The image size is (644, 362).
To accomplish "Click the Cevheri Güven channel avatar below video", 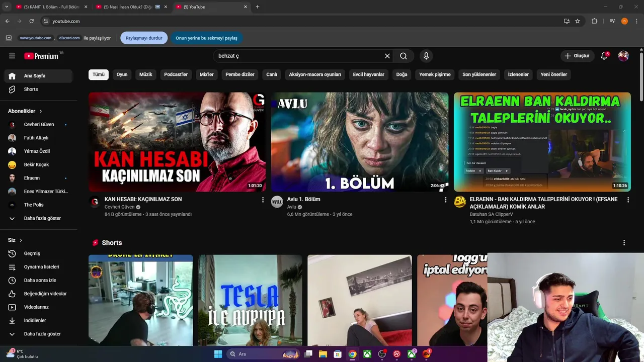I will [x=95, y=202].
